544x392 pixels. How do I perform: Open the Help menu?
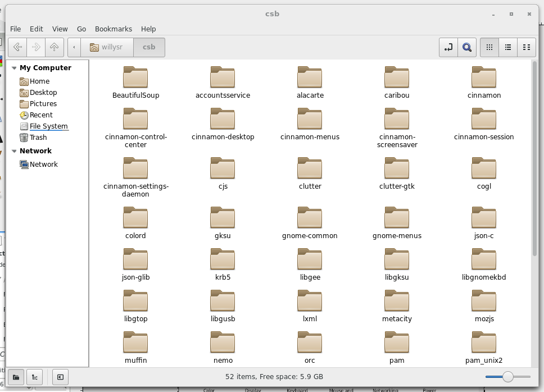click(148, 29)
